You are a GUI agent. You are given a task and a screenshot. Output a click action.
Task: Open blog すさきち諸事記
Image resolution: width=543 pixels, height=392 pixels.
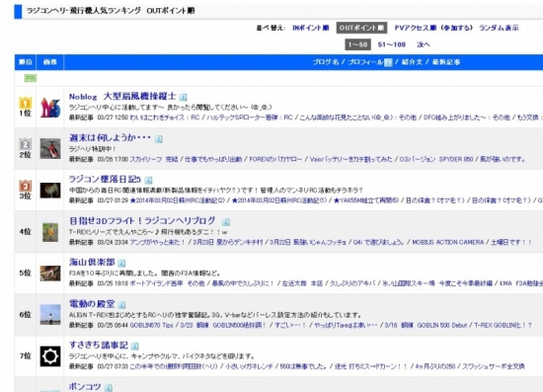(x=99, y=345)
